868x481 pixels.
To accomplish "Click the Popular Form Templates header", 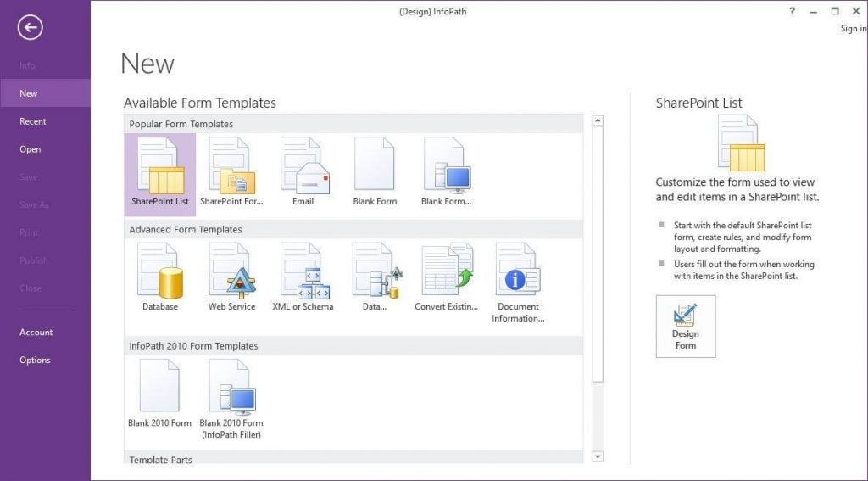I will click(x=353, y=124).
